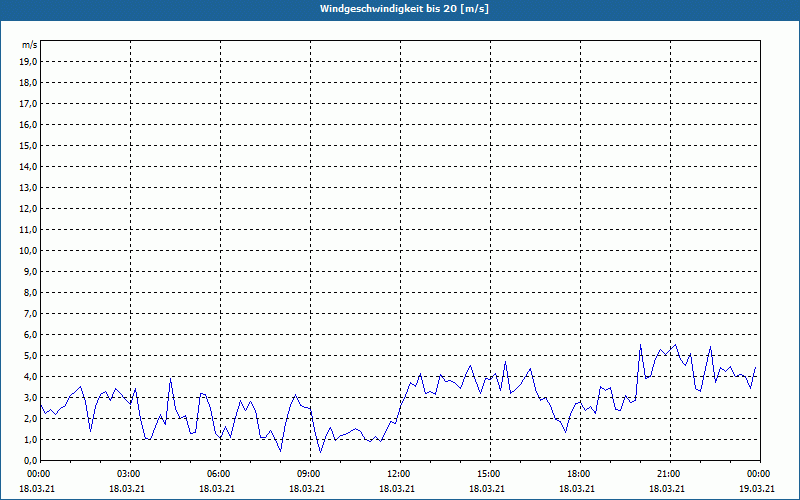Viewport: 800px width, 500px height.
Task: Click the 16,0 y-axis value
Action: click(28, 124)
